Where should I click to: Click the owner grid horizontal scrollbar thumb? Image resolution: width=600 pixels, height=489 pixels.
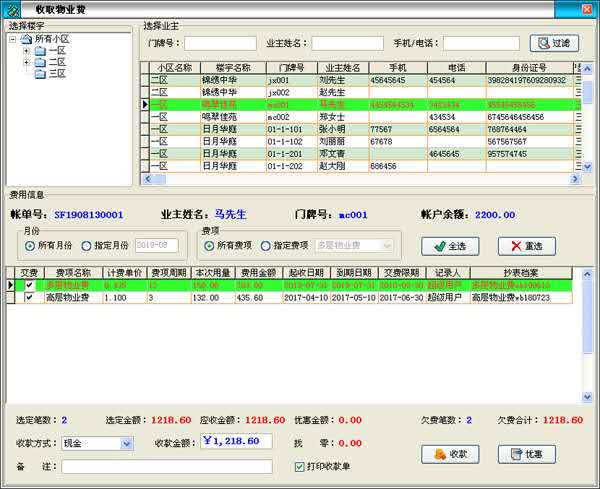click(x=160, y=179)
